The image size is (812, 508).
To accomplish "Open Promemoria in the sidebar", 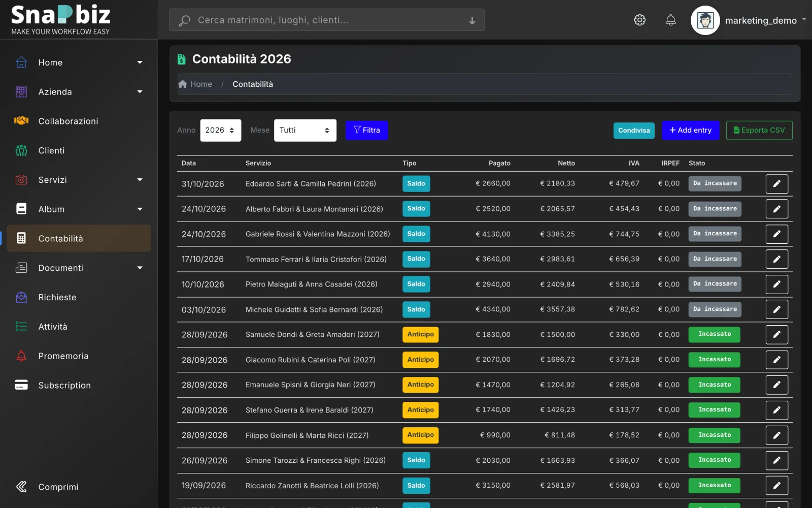I will [x=79, y=356].
